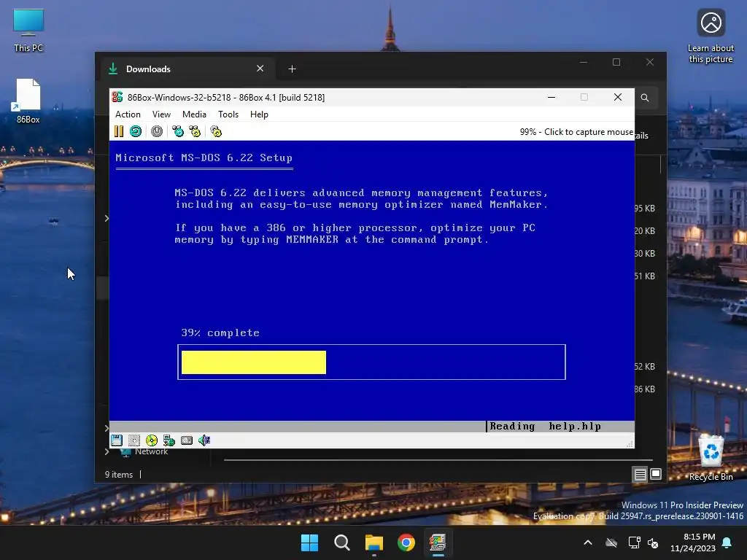
Task: Select Network in the navigation pane
Action: (x=151, y=451)
